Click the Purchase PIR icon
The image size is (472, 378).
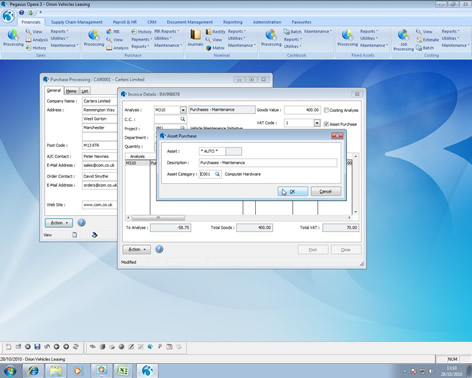[113, 32]
